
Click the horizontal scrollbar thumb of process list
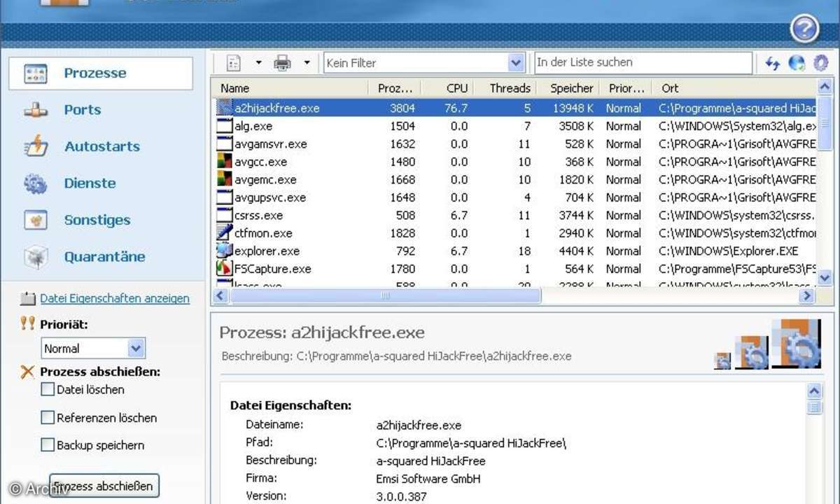point(385,296)
